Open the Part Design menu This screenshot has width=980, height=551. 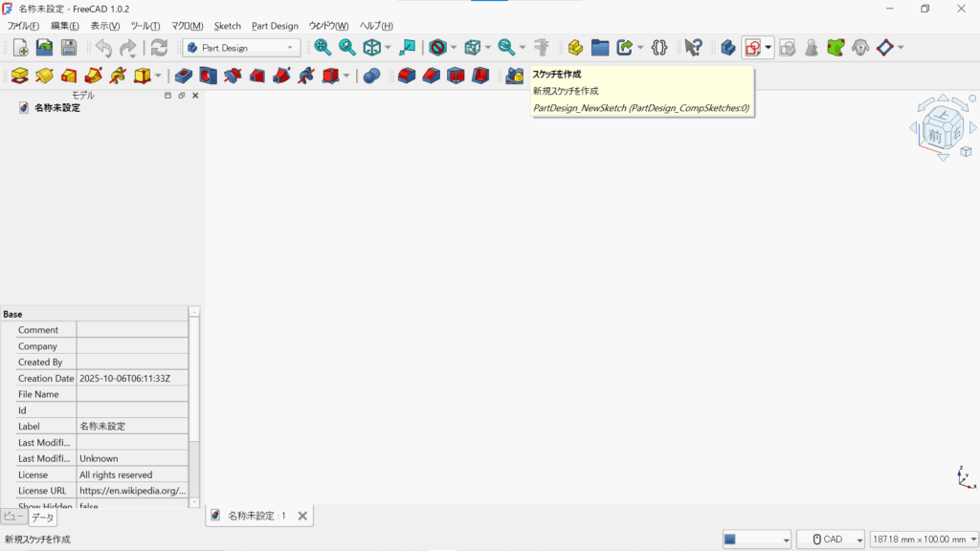pyautogui.click(x=275, y=26)
